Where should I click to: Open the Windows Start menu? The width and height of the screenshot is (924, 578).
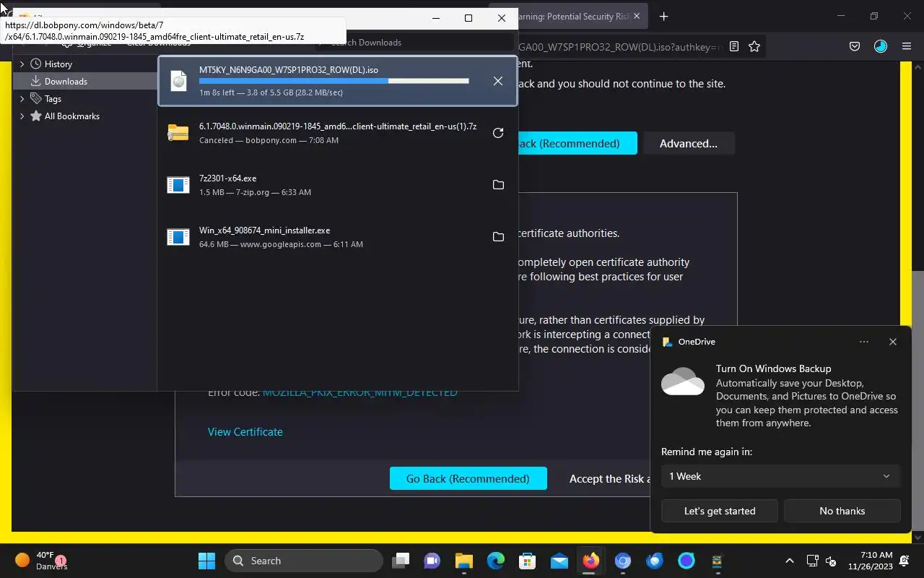tap(206, 561)
